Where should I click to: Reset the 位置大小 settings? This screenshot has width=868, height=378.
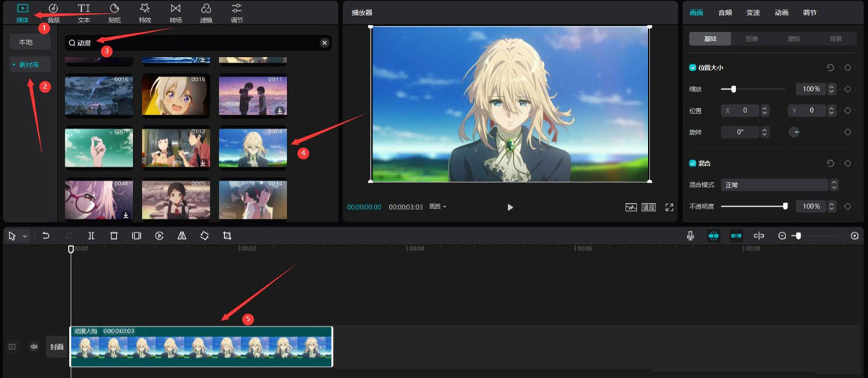click(830, 67)
